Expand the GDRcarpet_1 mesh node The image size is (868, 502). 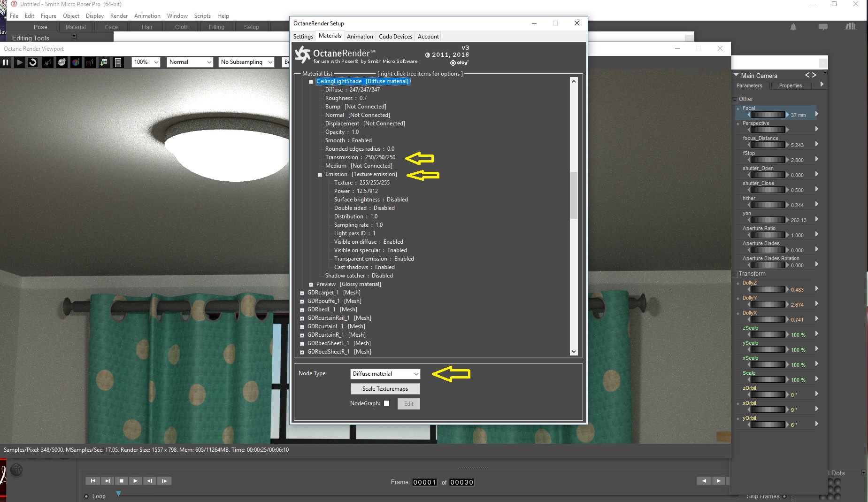pos(302,293)
